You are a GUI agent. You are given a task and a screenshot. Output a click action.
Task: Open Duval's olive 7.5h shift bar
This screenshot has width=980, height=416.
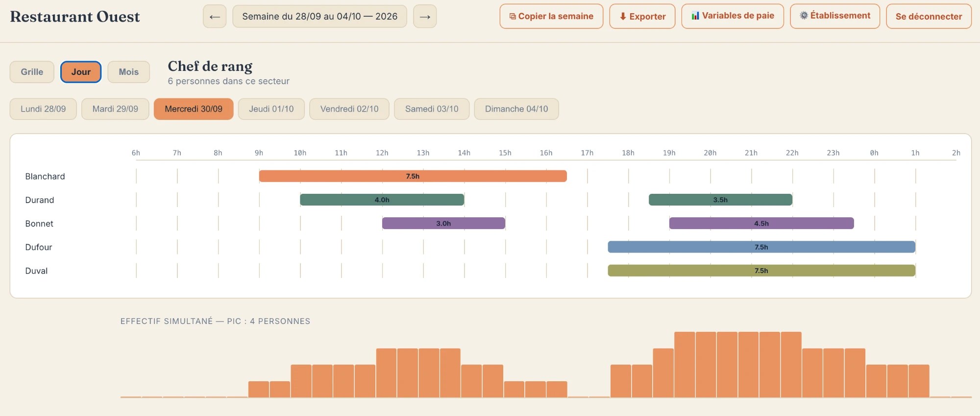pyautogui.click(x=761, y=271)
